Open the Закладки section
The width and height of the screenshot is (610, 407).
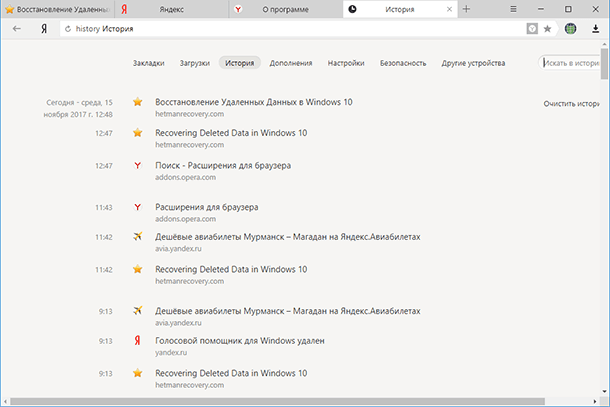(x=149, y=63)
